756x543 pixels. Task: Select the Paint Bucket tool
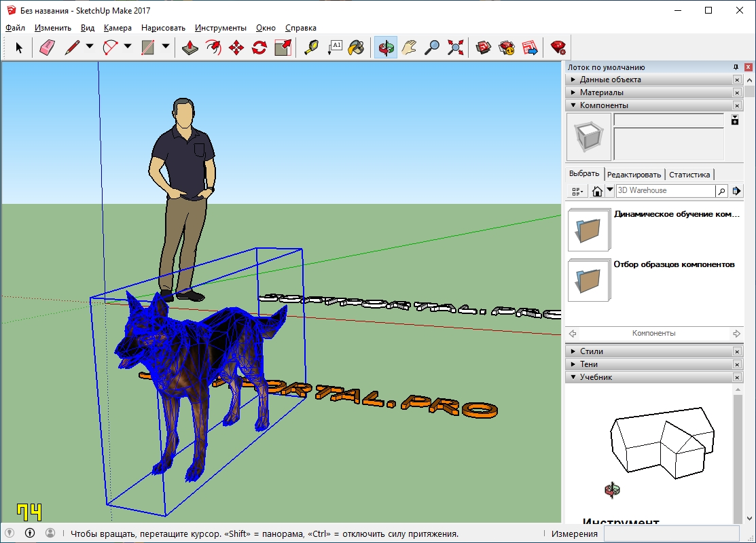pos(357,48)
